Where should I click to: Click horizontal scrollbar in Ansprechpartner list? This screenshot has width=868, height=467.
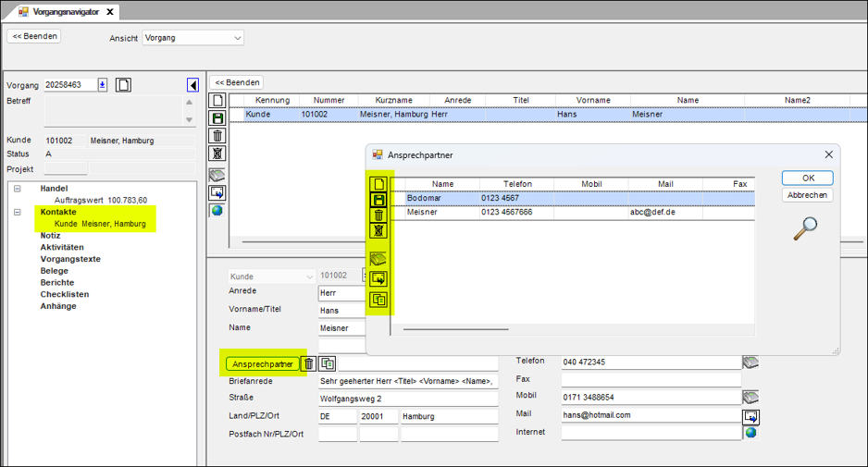point(455,329)
